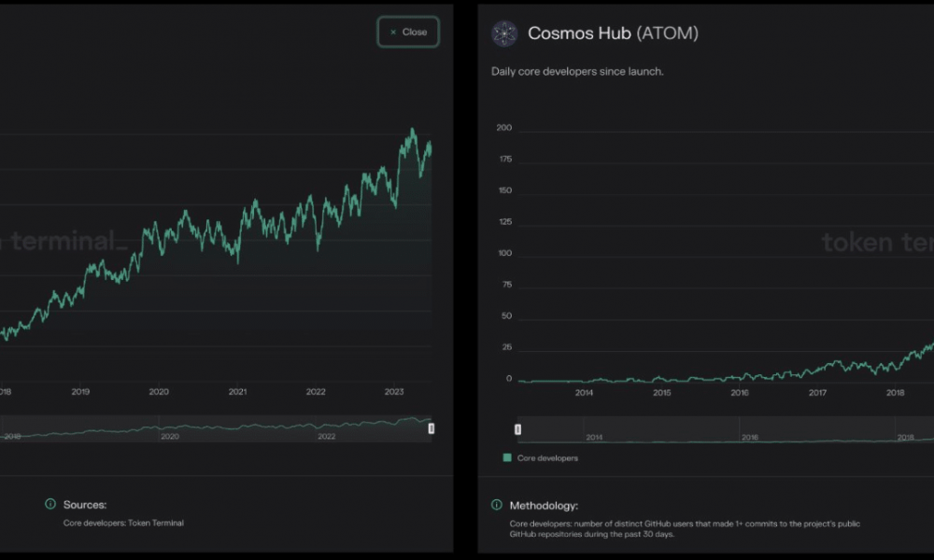Viewport: 934px width, 560px height.
Task: Toggle the Core developers legend swatch
Action: [x=507, y=457]
